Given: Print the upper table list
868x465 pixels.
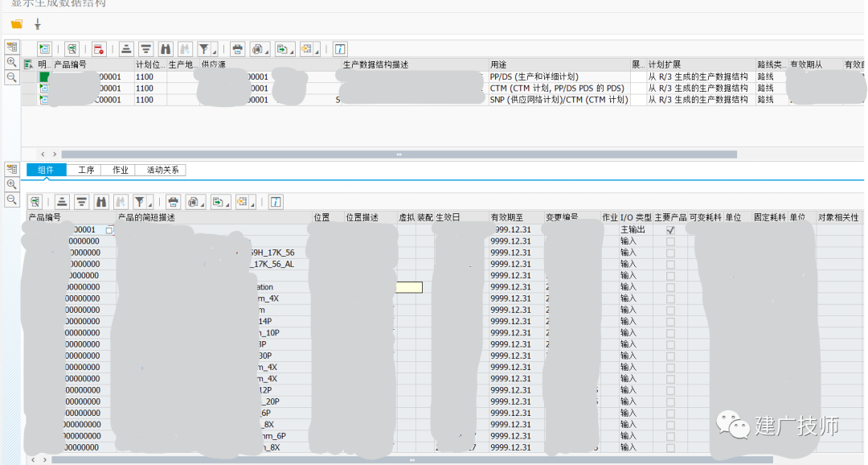Looking at the screenshot, I should point(237,49).
